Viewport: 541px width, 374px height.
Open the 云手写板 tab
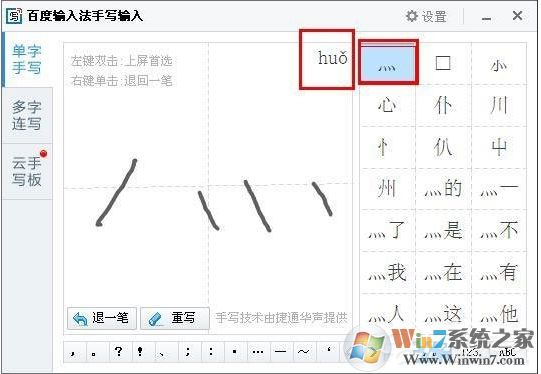tap(27, 171)
